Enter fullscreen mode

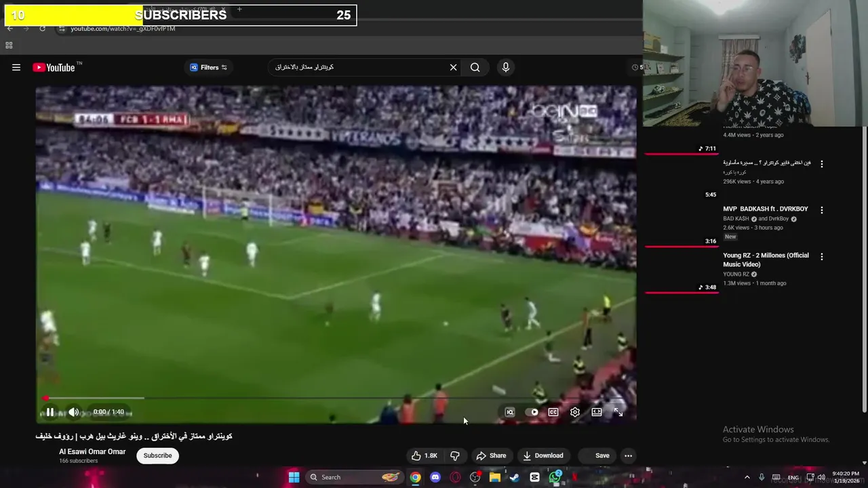[x=618, y=412]
